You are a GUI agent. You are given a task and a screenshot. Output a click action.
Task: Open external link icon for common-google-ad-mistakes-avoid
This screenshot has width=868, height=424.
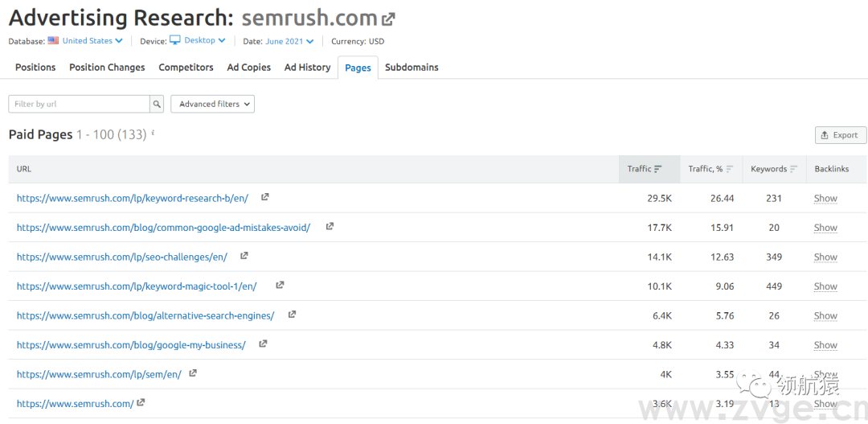[x=330, y=227]
